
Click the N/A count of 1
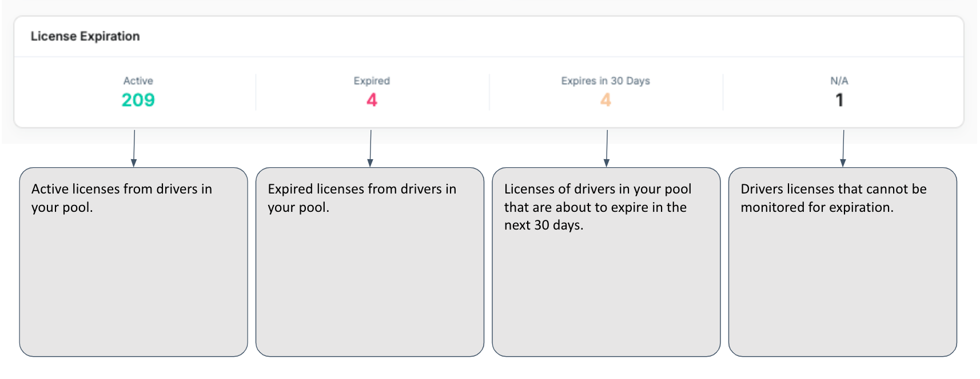[x=839, y=100]
